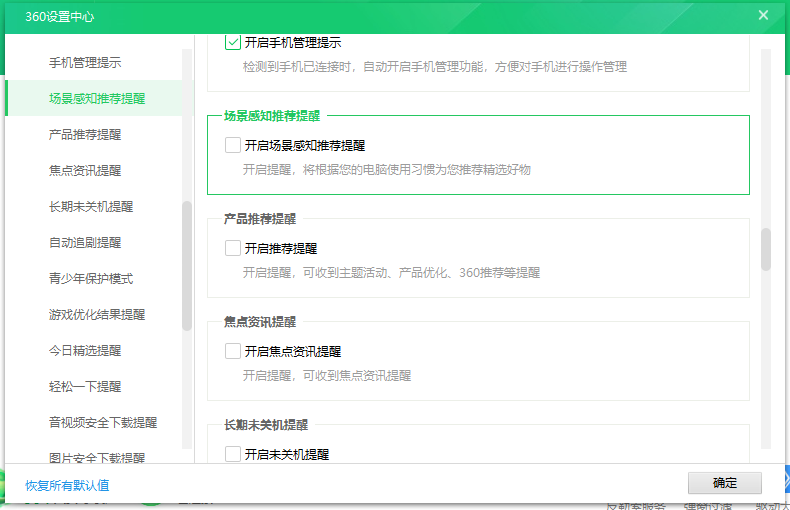Open 自动追剧提醒 sidebar item

click(85, 242)
